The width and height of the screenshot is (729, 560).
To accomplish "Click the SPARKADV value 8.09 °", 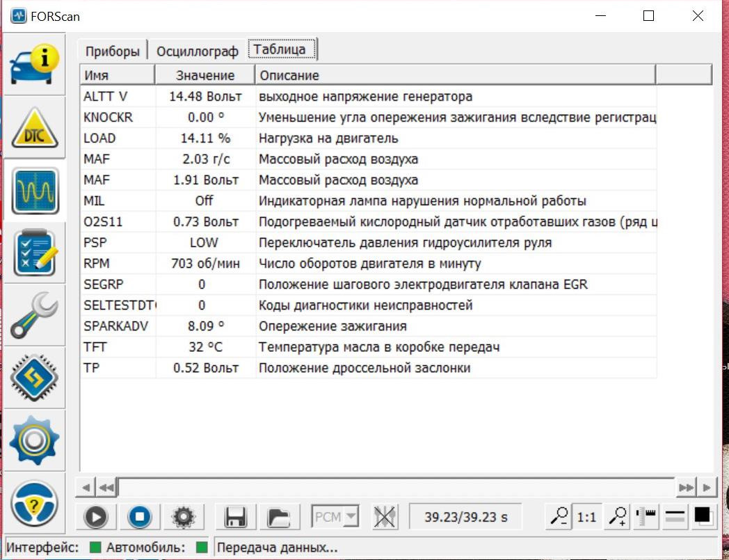I will [x=206, y=326].
